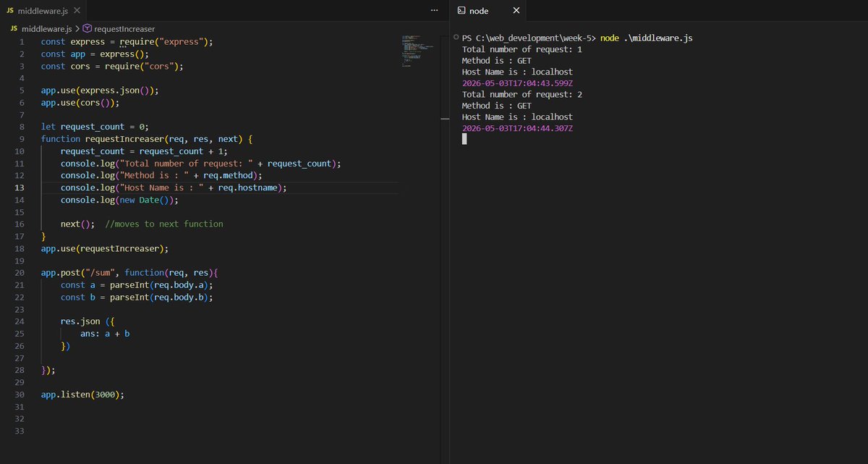Click the "//moves to next function" comment
Image resolution: width=868 pixels, height=464 pixels.
pyautogui.click(x=164, y=224)
